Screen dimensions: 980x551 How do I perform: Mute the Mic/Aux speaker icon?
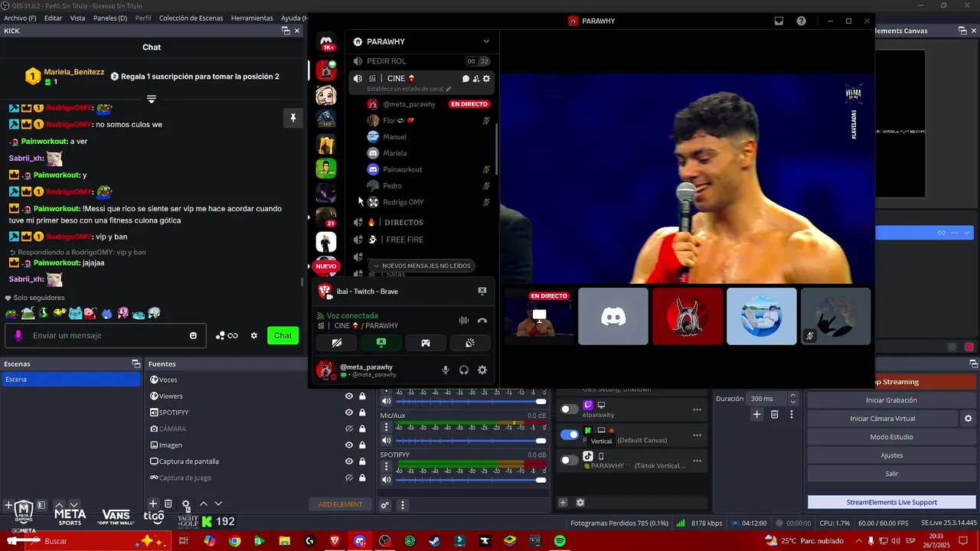[x=387, y=441]
